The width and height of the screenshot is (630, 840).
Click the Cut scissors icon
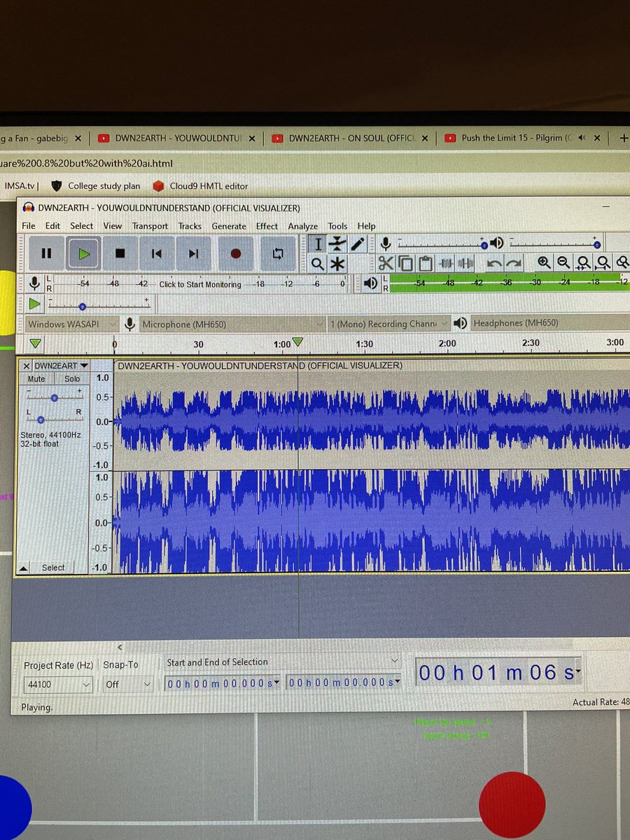pyautogui.click(x=386, y=263)
